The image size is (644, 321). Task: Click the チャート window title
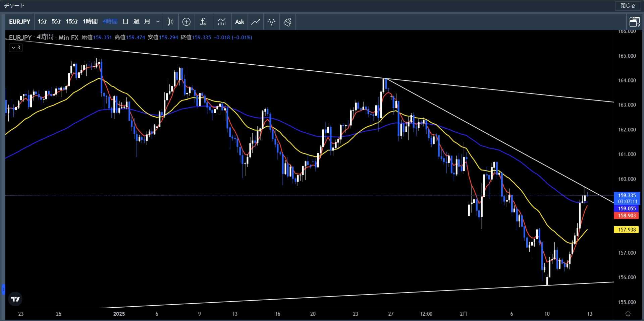pyautogui.click(x=14, y=6)
